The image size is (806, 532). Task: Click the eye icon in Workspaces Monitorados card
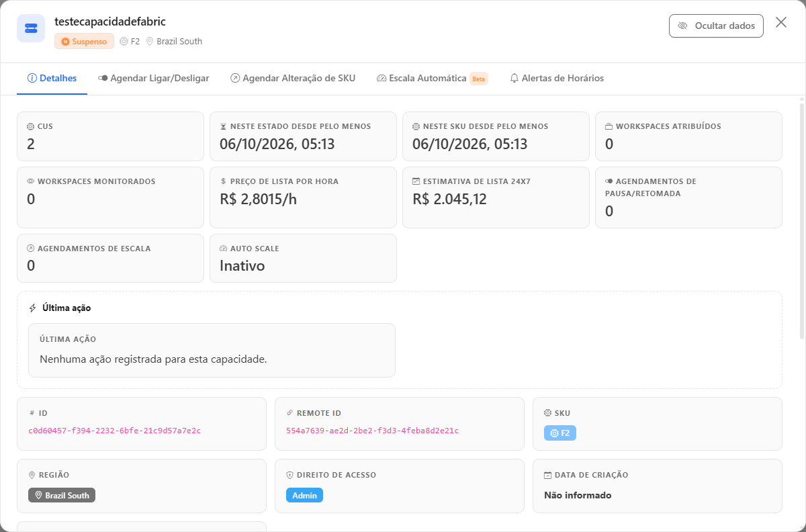tap(30, 181)
